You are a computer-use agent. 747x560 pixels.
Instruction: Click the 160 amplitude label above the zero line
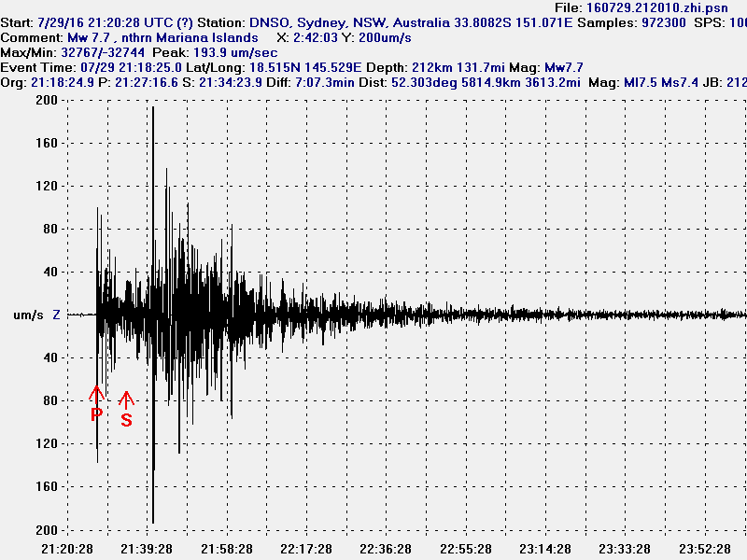[47, 143]
